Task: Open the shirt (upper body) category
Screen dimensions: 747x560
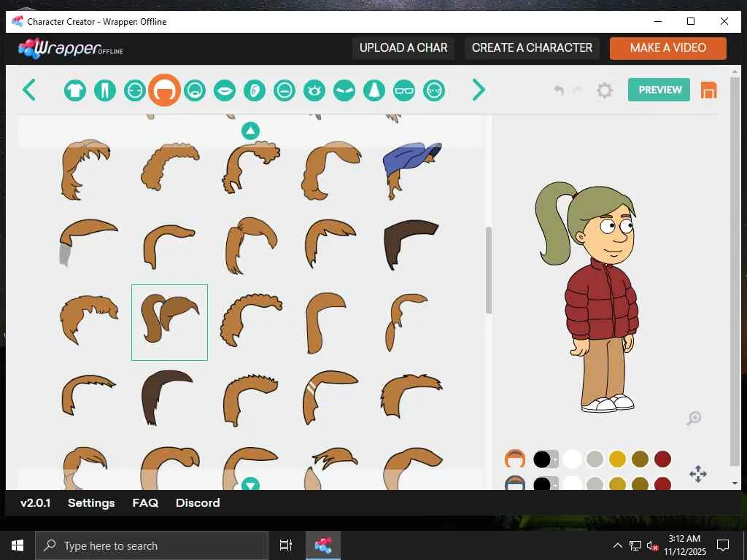Action: (x=75, y=90)
